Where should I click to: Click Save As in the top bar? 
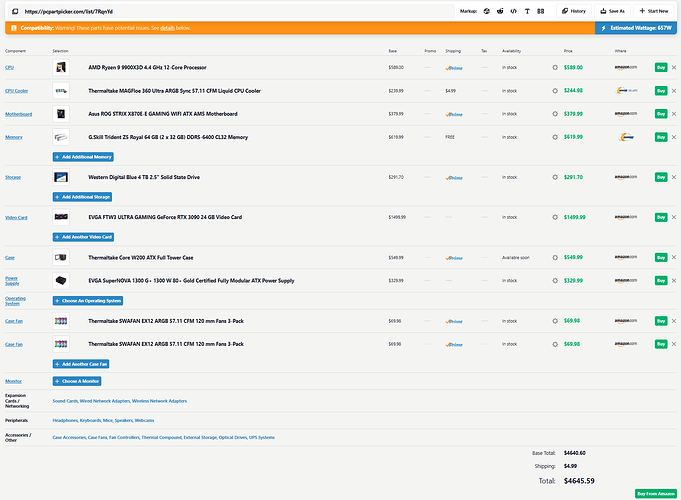coord(611,10)
